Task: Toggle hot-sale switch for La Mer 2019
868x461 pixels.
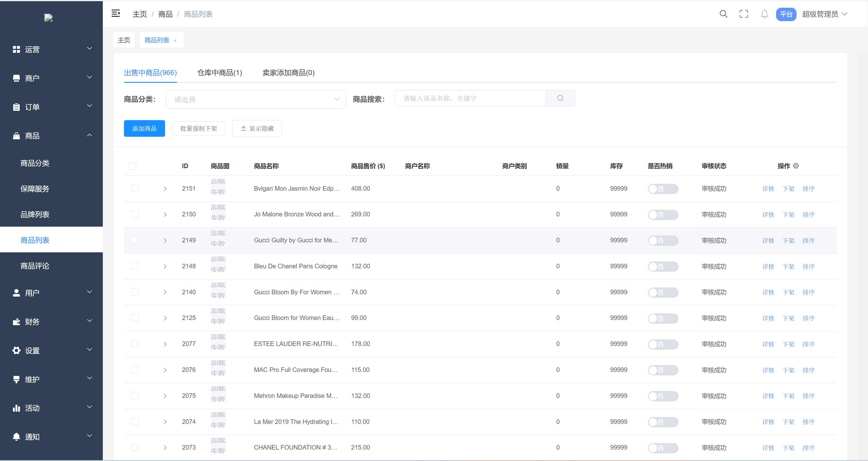Action: pyautogui.click(x=663, y=422)
